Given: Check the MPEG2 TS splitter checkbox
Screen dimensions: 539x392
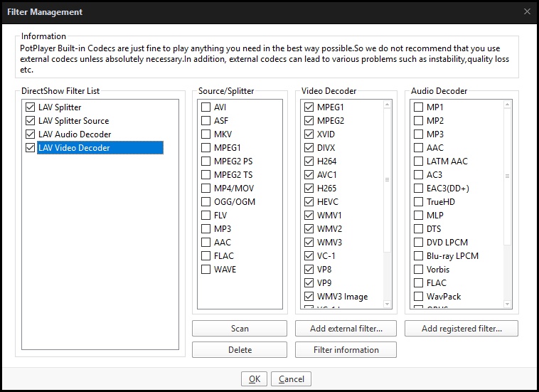Looking at the screenshot, I should click(x=206, y=175).
